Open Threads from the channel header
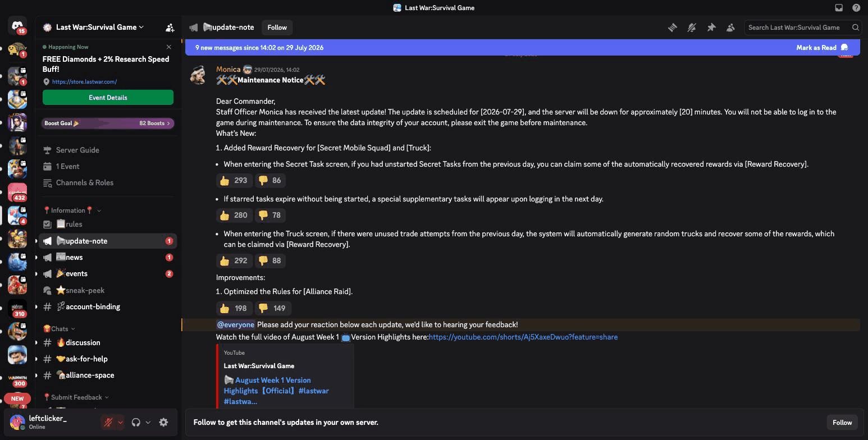This screenshot has height=440, width=868. (x=672, y=27)
